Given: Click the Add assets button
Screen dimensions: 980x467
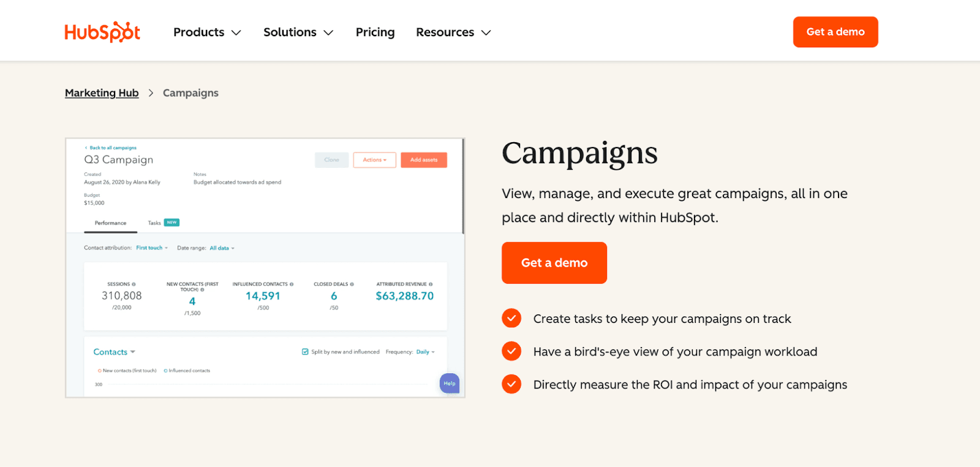Looking at the screenshot, I should 424,160.
